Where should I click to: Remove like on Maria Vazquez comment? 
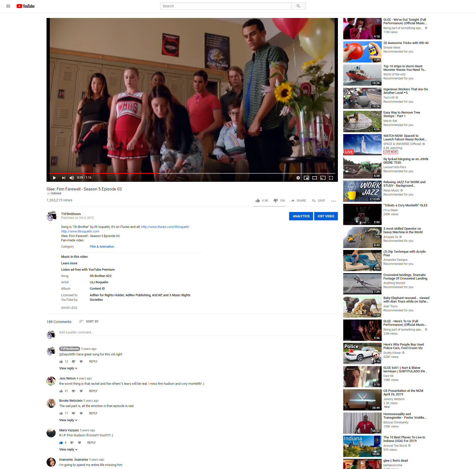tap(61, 443)
